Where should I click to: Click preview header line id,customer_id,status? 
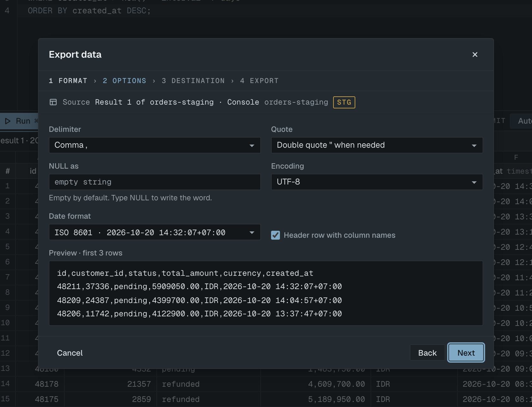tap(185, 273)
